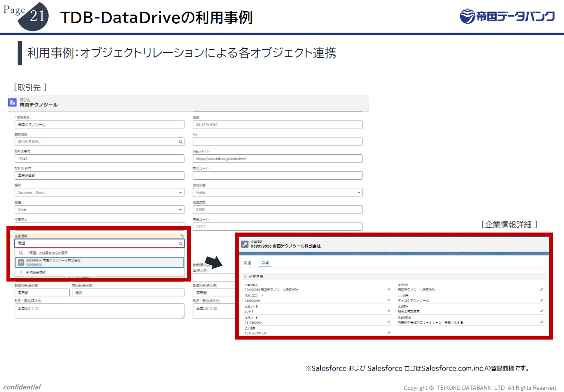The width and height of the screenshot is (564, 392).
Task: Choose the 989999956 帝国テクノツール株式会社 lookup result
Action: point(99,263)
